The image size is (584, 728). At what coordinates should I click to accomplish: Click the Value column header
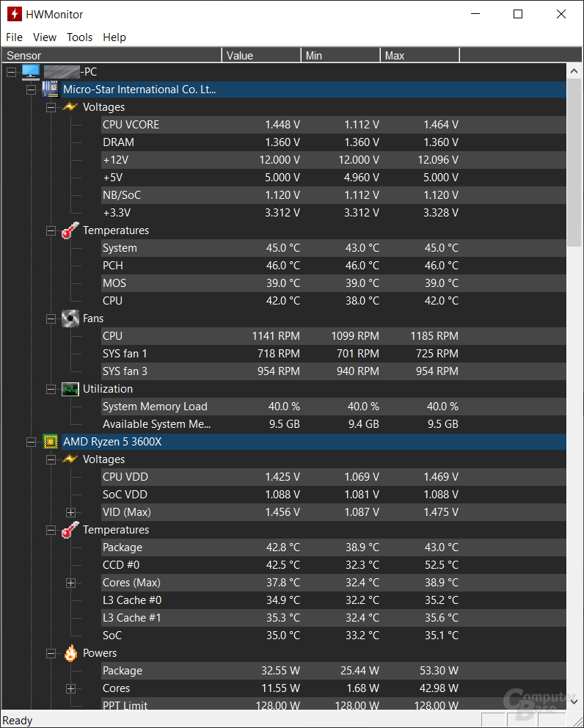point(261,55)
